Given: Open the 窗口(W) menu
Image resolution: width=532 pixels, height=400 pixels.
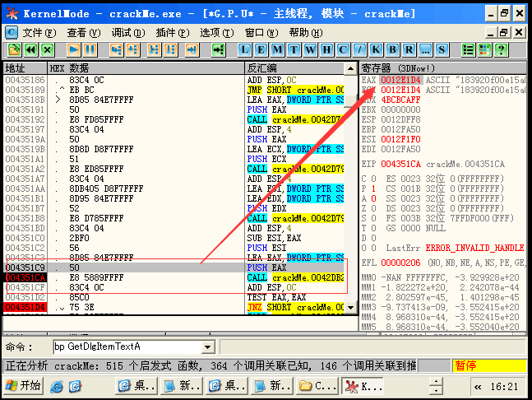Looking at the screenshot, I should (x=261, y=33).
